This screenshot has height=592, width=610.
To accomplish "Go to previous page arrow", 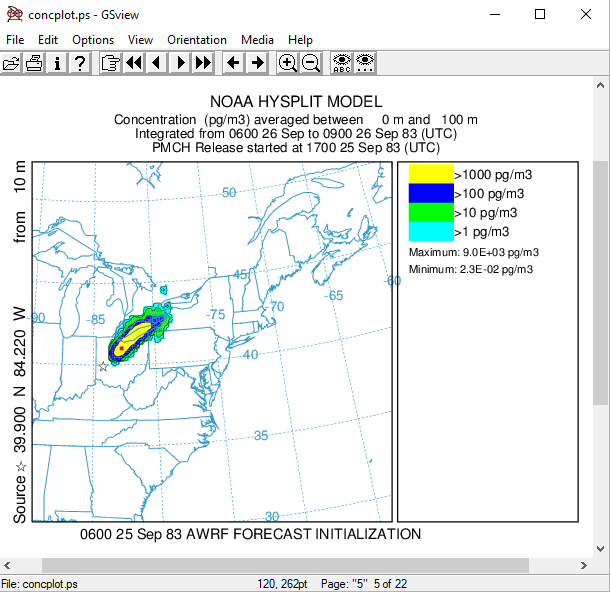I will click(x=157, y=63).
